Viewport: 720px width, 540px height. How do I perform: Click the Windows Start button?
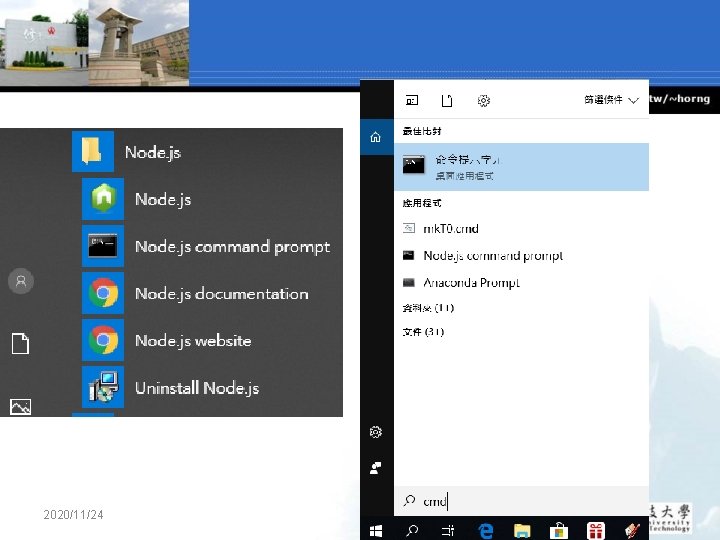point(376,531)
